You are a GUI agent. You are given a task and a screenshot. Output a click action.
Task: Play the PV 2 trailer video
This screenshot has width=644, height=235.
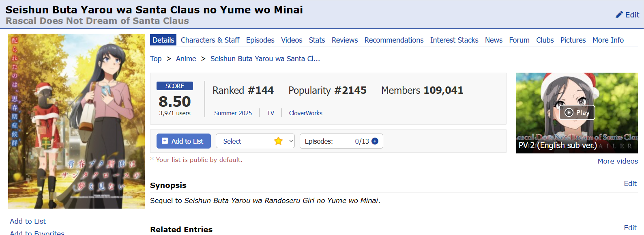(577, 112)
